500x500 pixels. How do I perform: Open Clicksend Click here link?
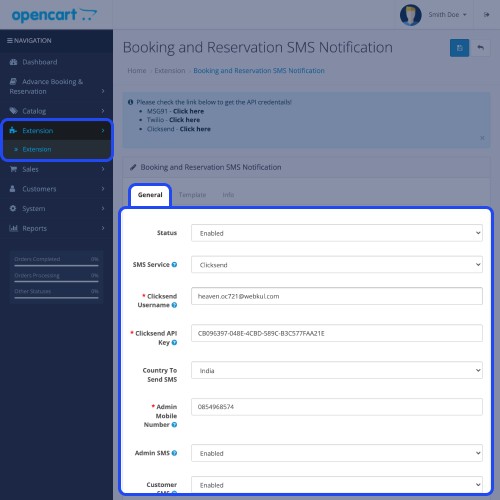(195, 129)
